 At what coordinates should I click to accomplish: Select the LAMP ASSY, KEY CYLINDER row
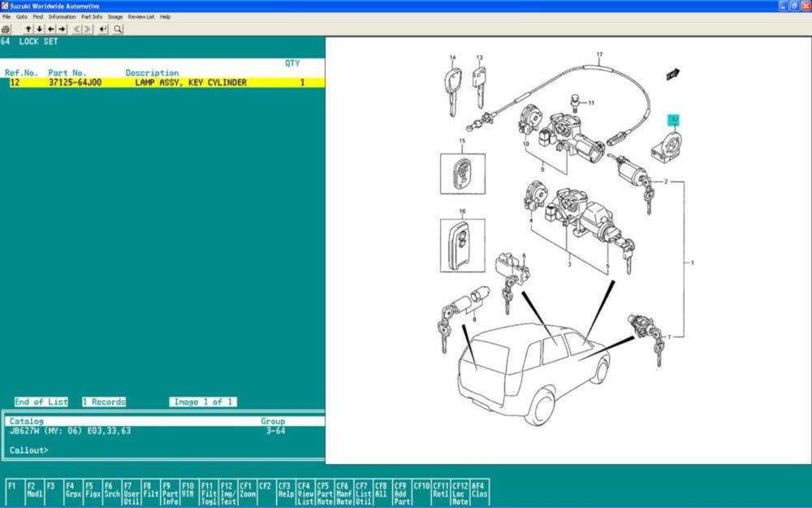[162, 82]
